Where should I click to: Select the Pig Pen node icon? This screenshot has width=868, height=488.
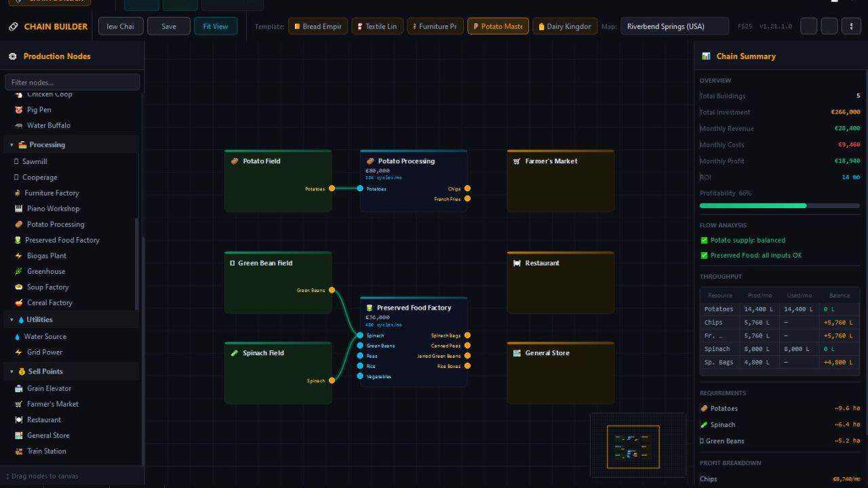18,110
